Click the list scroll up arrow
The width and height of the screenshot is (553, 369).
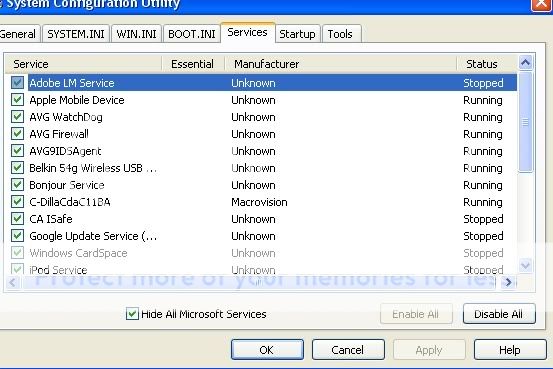(x=525, y=63)
